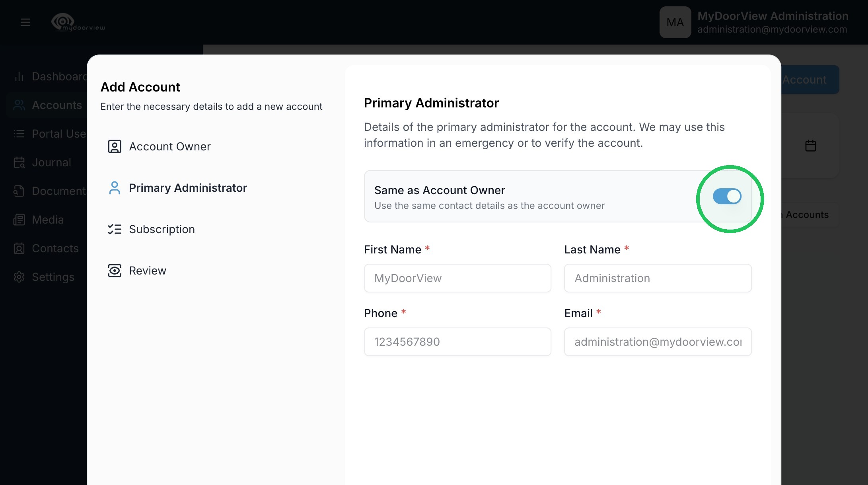Click the MA user avatar
Viewport: 868px width, 485px height.
point(675,22)
